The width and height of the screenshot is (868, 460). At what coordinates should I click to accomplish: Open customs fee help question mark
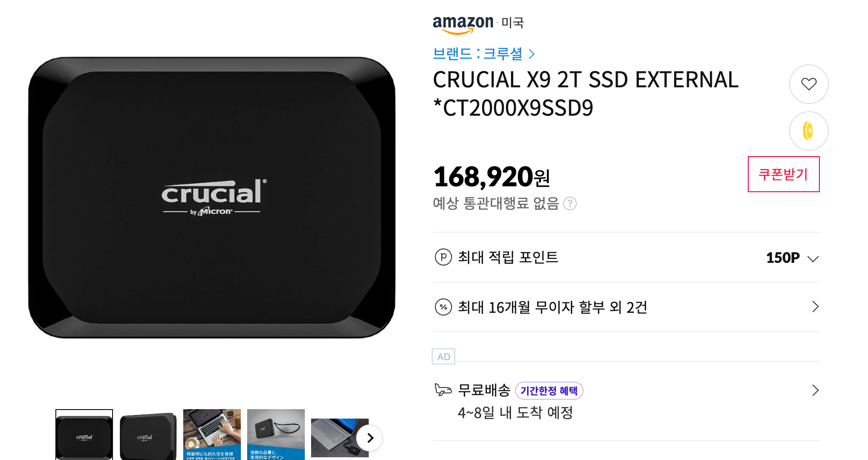[x=570, y=203]
